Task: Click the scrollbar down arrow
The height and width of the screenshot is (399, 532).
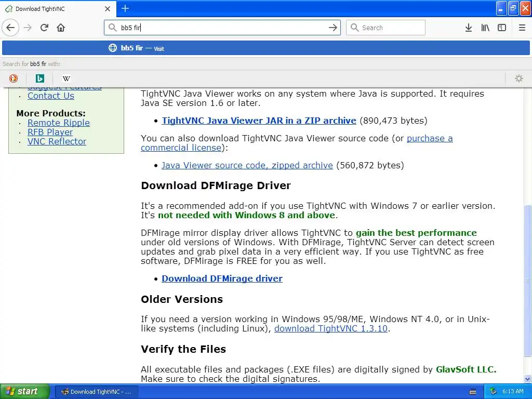Action: click(x=528, y=379)
